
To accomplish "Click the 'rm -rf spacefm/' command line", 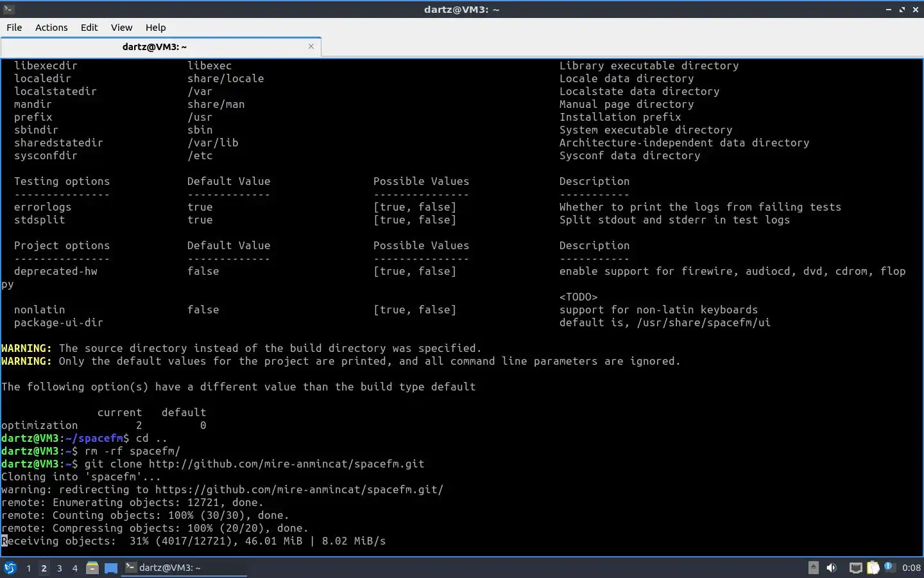I will click(132, 451).
